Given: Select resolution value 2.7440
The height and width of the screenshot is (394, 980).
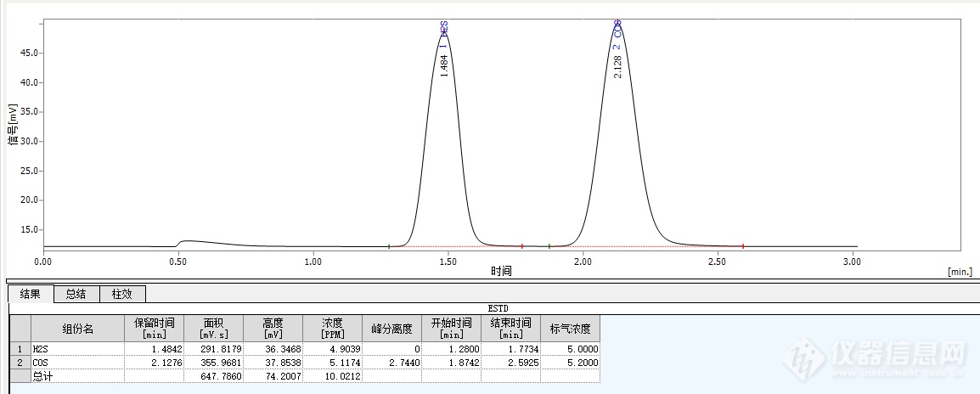Looking at the screenshot, I should click(391, 362).
